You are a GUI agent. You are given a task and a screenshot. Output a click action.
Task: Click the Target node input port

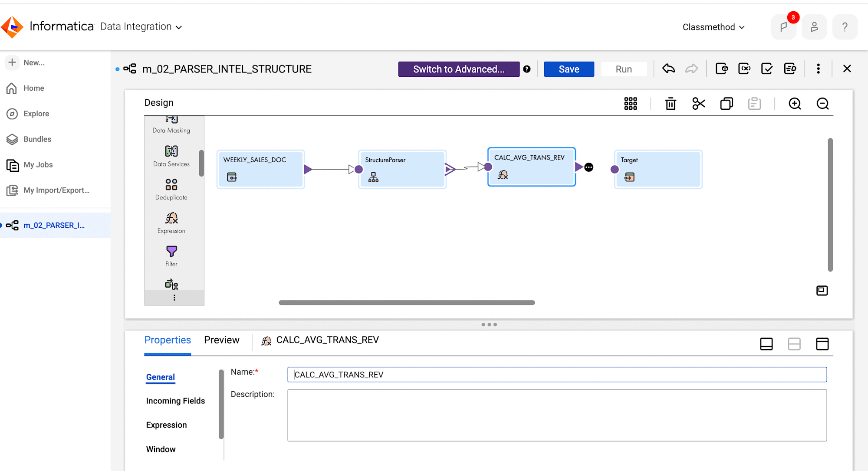(615, 169)
